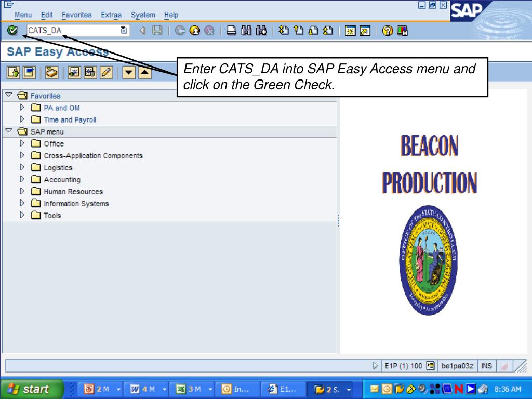Viewport: 532px width, 399px height.
Task: Click the status bar system selection icon
Action: [x=430, y=366]
